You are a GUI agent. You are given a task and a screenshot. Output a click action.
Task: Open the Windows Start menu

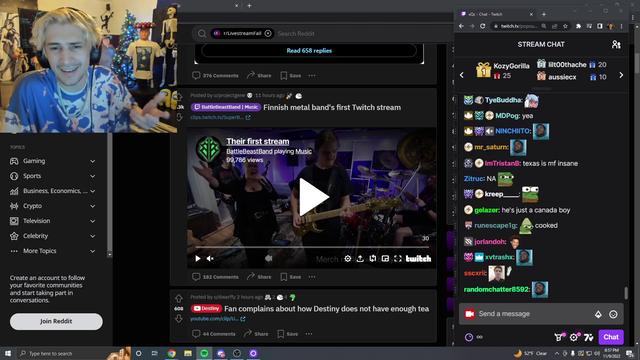click(8, 353)
